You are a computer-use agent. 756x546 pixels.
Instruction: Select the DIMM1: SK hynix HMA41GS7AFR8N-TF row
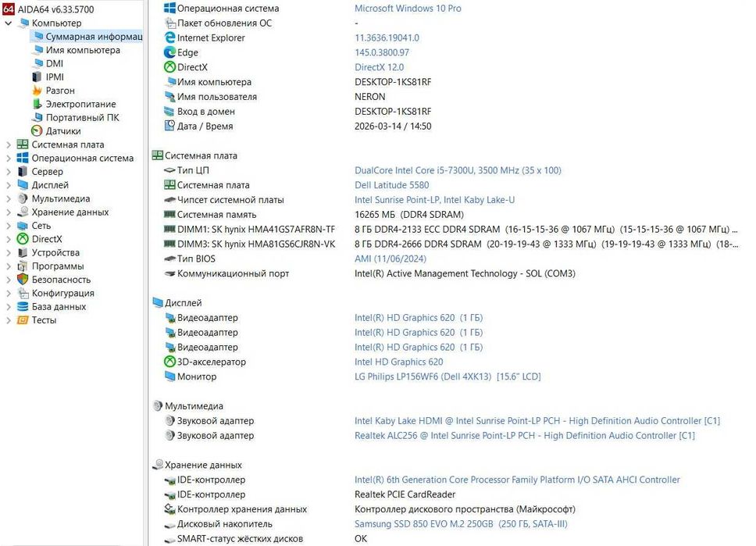tap(451, 229)
